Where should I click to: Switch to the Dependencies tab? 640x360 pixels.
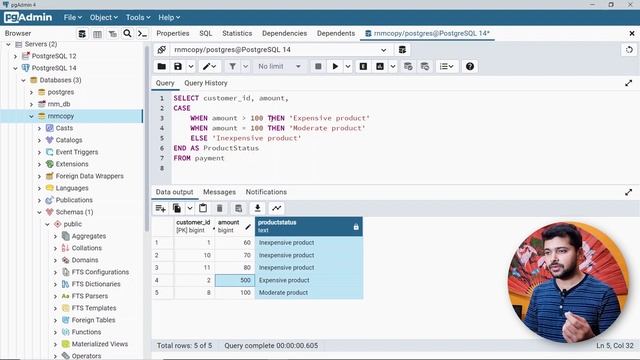point(284,33)
